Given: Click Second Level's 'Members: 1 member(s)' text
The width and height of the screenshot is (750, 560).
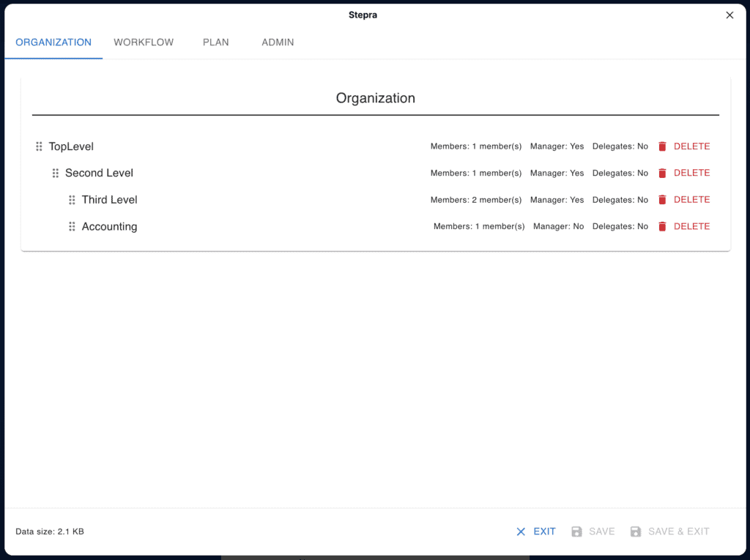Looking at the screenshot, I should click(x=476, y=173).
